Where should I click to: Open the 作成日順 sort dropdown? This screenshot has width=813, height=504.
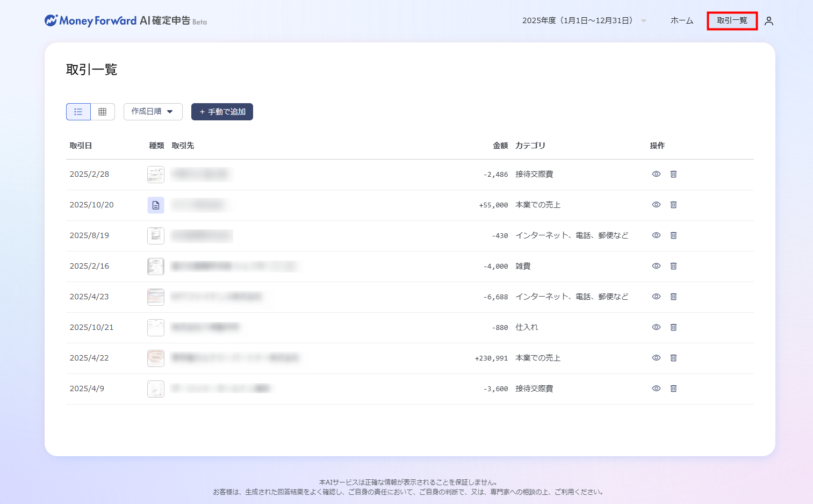(x=153, y=112)
